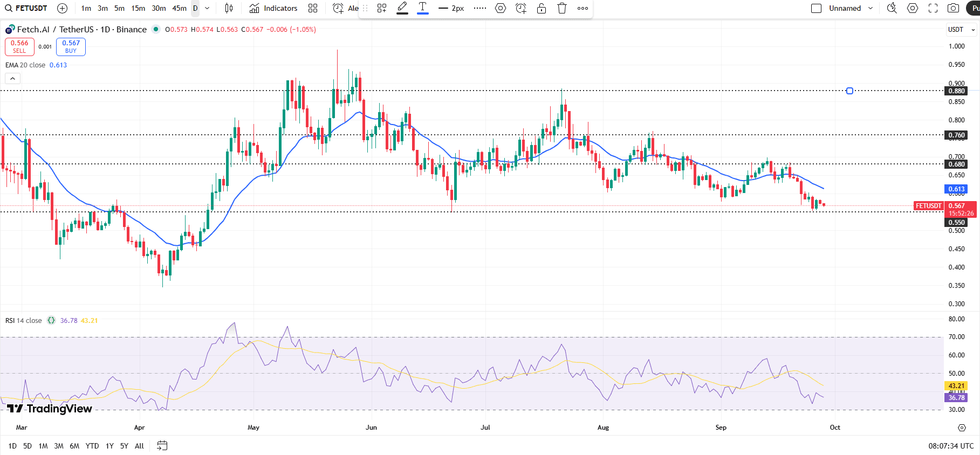Add alert on the selected drawing
The height and width of the screenshot is (455, 980).
coord(521,8)
